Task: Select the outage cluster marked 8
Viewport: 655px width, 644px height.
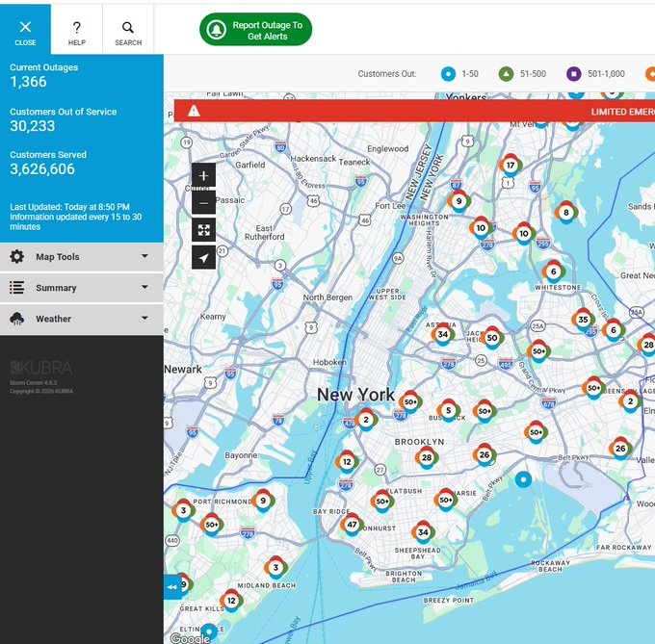Action: click(566, 213)
